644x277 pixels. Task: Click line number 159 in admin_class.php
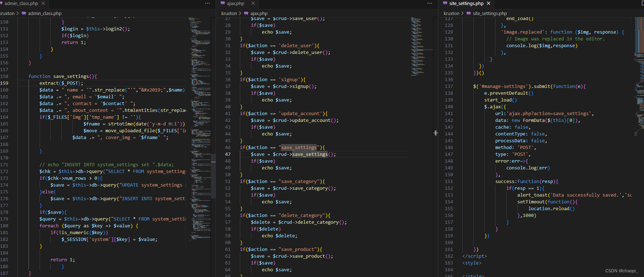coord(4,83)
